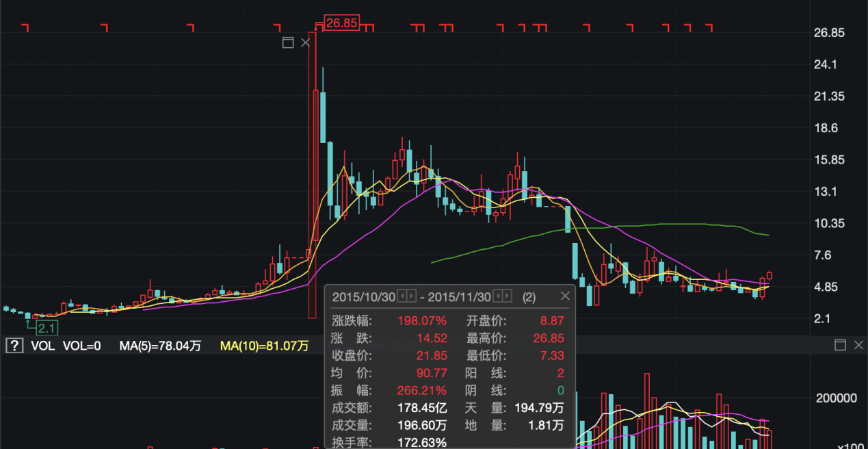Maximize the VOL volume panel
This screenshot has height=449, width=868.
tap(840, 345)
